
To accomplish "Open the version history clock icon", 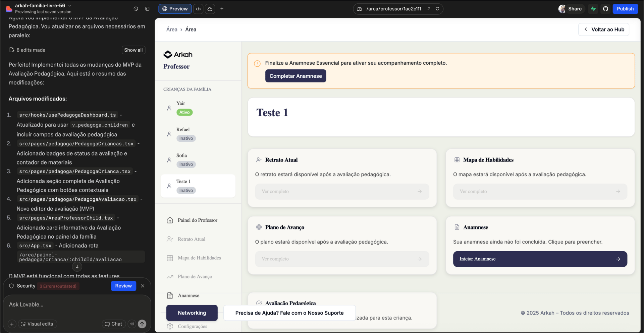I will (x=136, y=9).
